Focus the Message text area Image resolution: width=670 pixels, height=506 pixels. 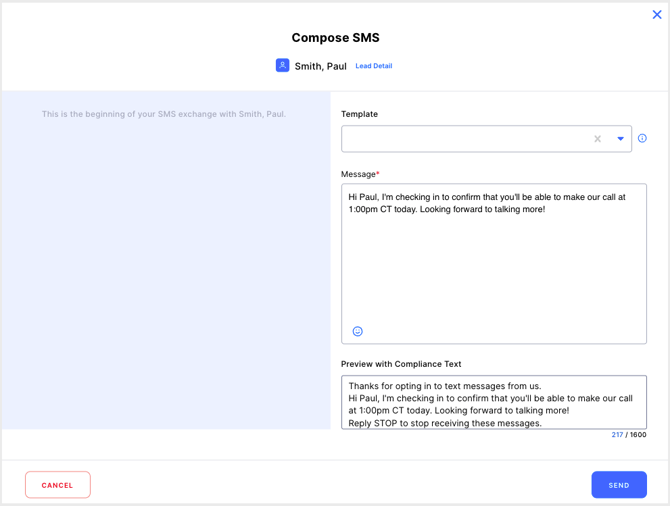click(x=494, y=264)
